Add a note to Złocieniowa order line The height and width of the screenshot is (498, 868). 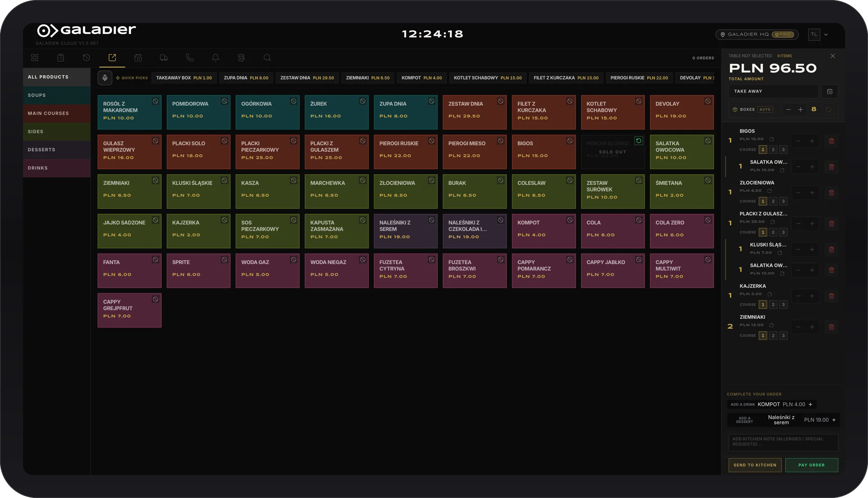(769, 191)
